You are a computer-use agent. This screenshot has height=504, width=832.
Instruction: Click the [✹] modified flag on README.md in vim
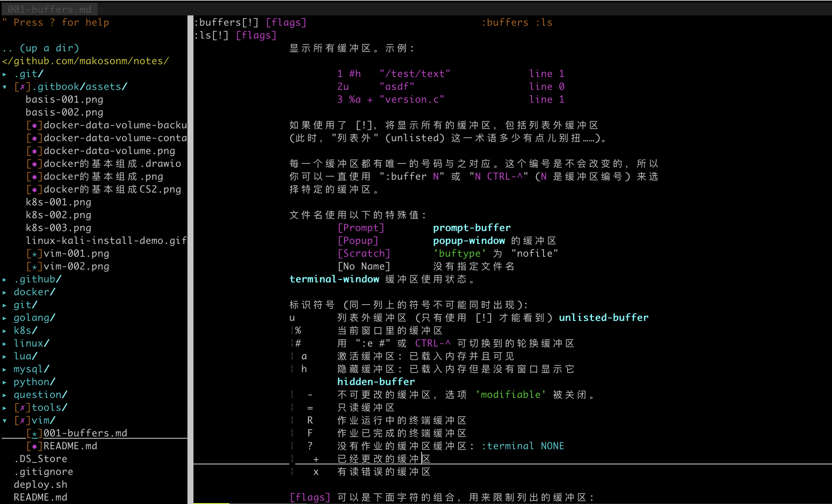point(34,446)
